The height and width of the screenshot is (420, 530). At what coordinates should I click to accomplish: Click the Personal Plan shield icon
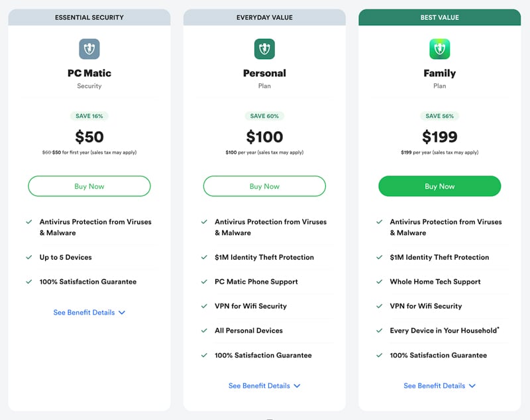pyautogui.click(x=264, y=49)
